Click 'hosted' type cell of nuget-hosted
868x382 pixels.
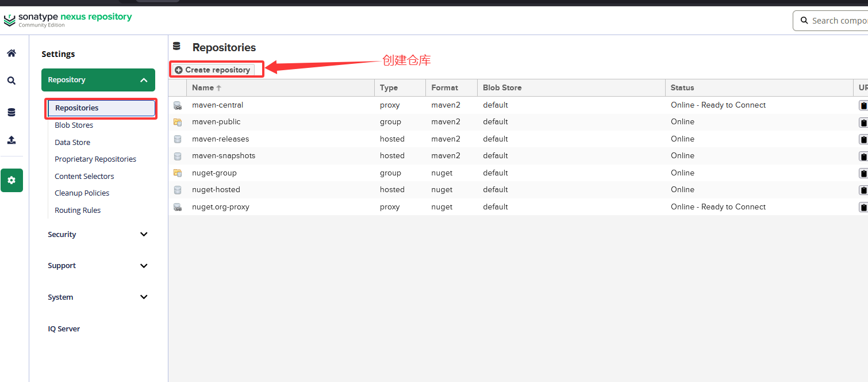(x=392, y=190)
